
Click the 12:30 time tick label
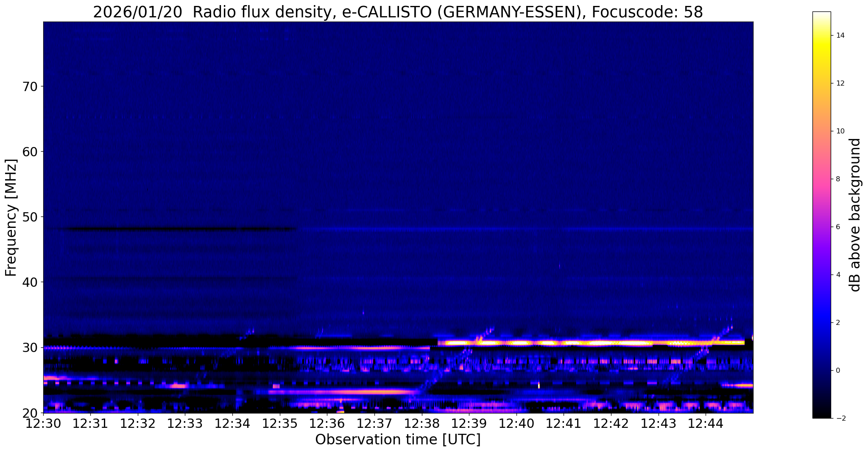click(43, 423)
